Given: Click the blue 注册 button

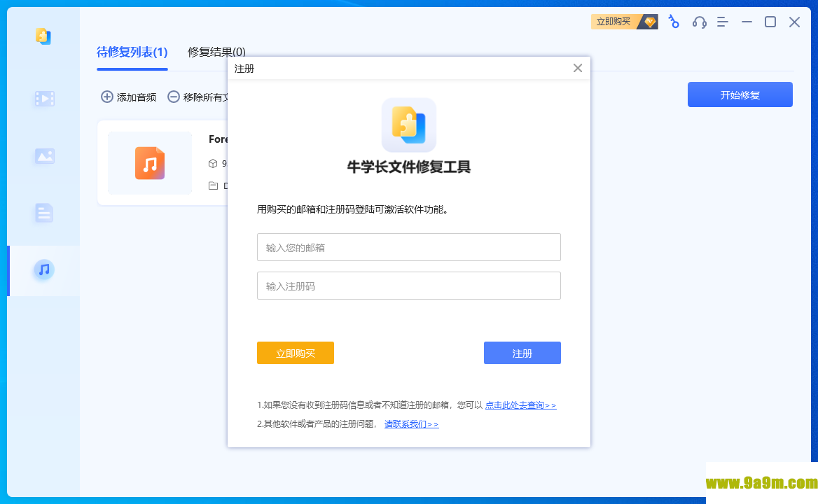Looking at the screenshot, I should (522, 353).
